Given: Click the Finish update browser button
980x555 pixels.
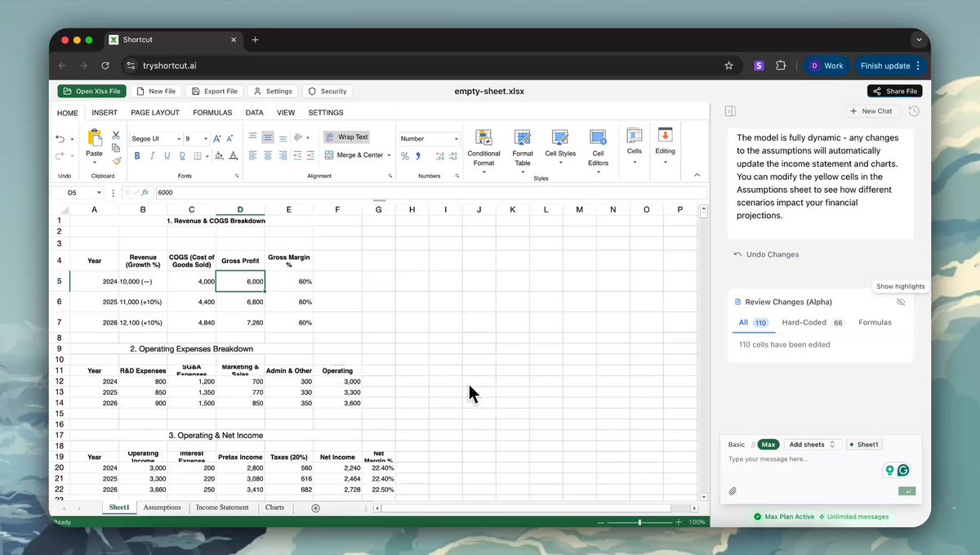Looking at the screenshot, I should [890, 65].
